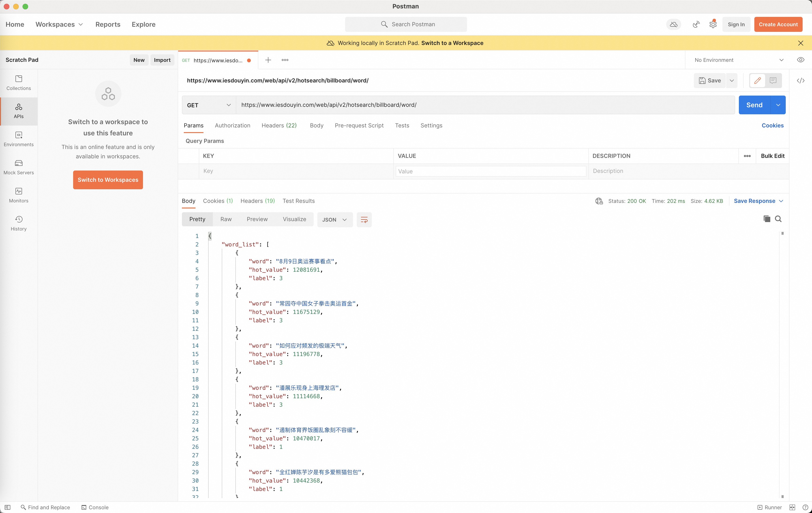Image resolution: width=812 pixels, height=513 pixels.
Task: Open the Mock Servers sidebar section
Action: (19, 167)
